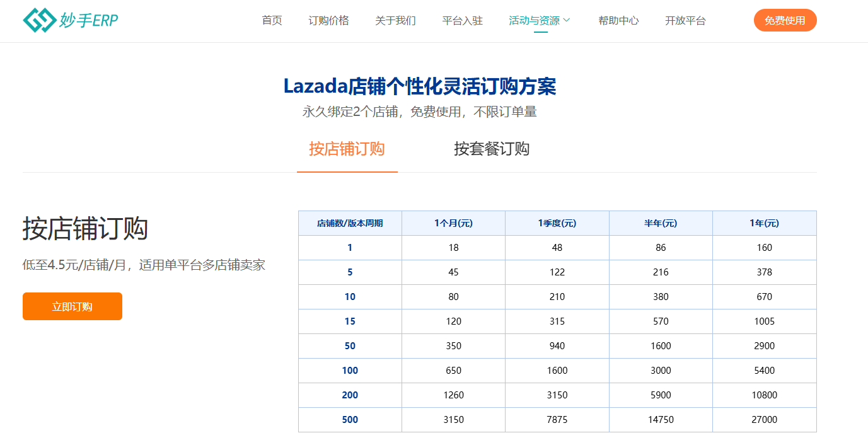
Task: Click price cell 380 in the table
Action: point(661,297)
